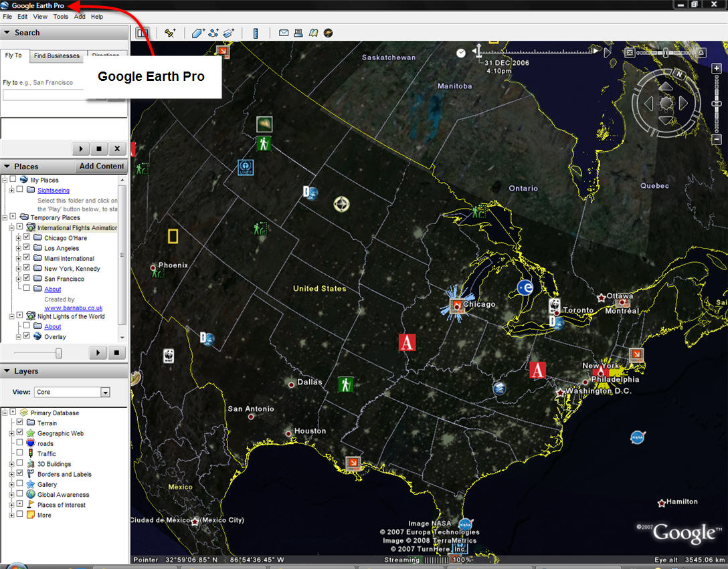This screenshot has width=728, height=569.
Task: Open the red A marker near Washington
Action: pos(538,370)
